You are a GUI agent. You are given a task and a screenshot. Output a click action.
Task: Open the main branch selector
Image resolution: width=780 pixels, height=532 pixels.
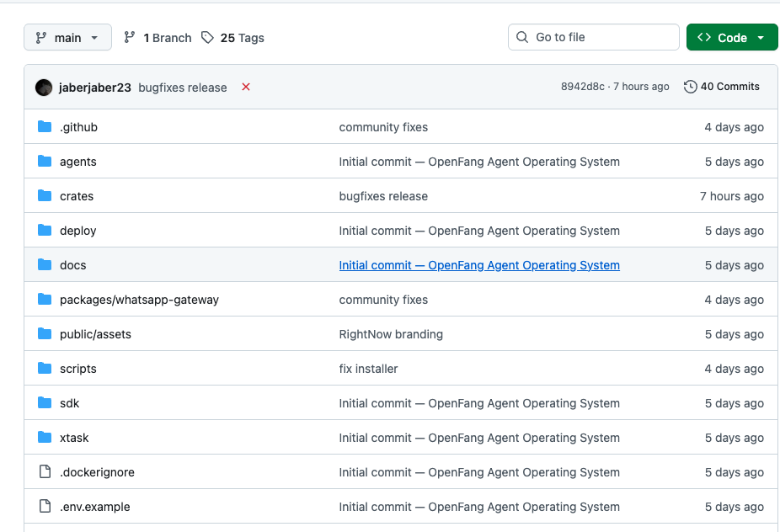click(x=67, y=37)
